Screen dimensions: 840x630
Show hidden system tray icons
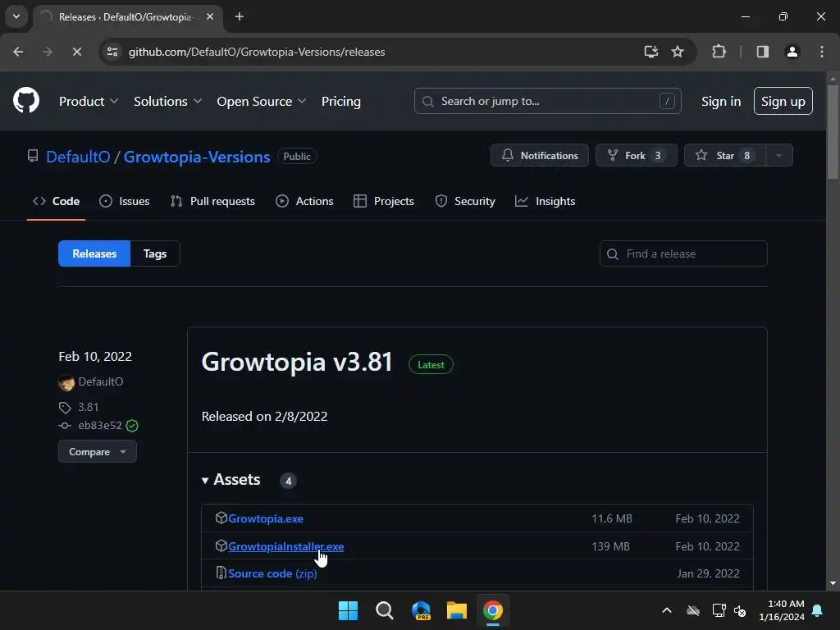666,610
